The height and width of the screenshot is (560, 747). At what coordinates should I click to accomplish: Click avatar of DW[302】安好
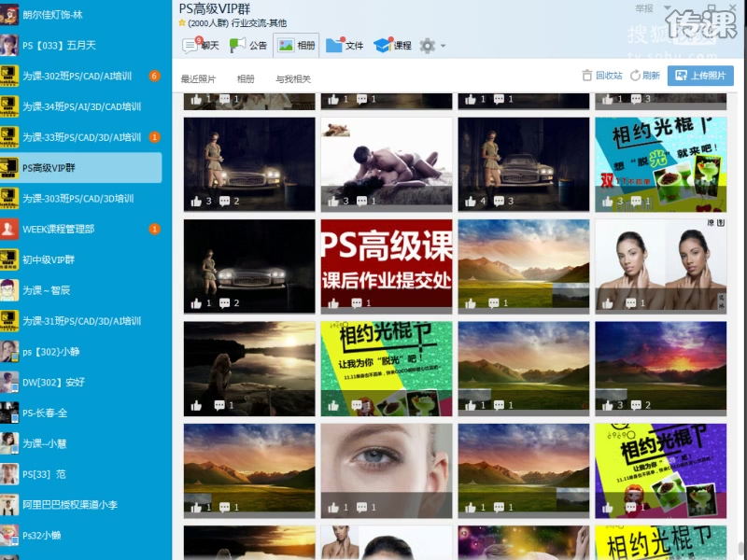[9, 382]
